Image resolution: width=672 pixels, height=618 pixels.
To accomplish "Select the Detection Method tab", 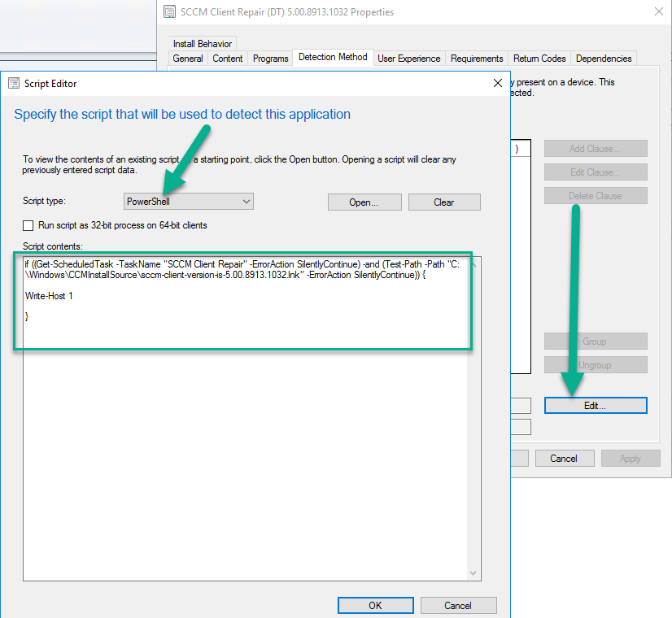I will (x=333, y=57).
